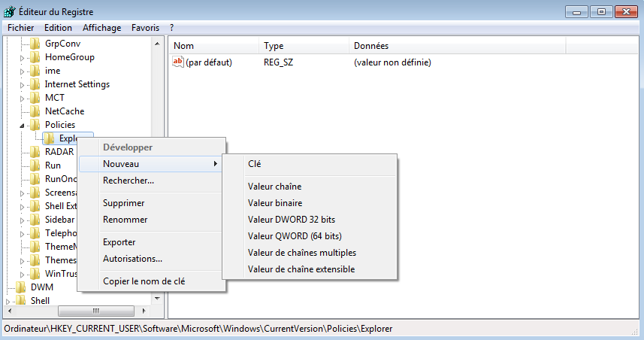
Task: Expand the MCT key
Action: pos(23,99)
